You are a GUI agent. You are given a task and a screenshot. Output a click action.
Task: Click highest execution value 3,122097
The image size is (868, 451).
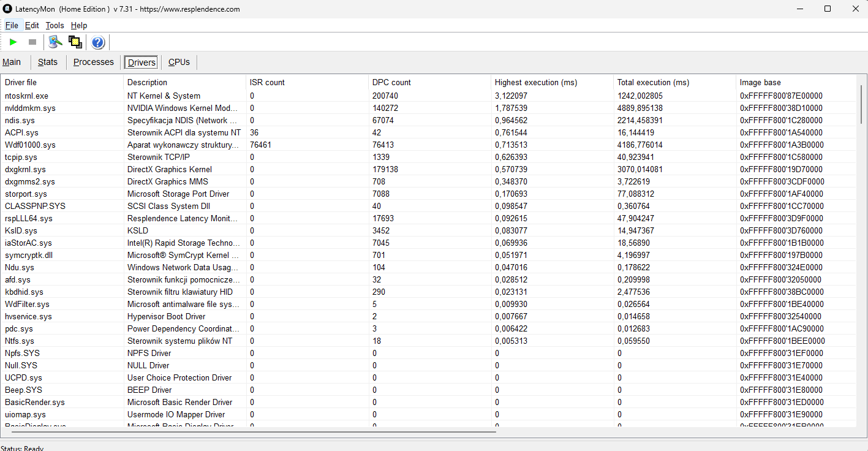[511, 96]
